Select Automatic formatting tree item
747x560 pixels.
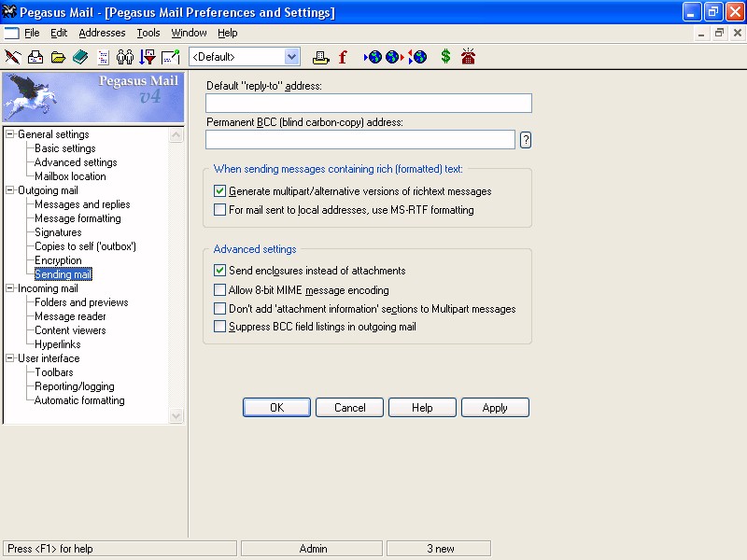tap(79, 400)
